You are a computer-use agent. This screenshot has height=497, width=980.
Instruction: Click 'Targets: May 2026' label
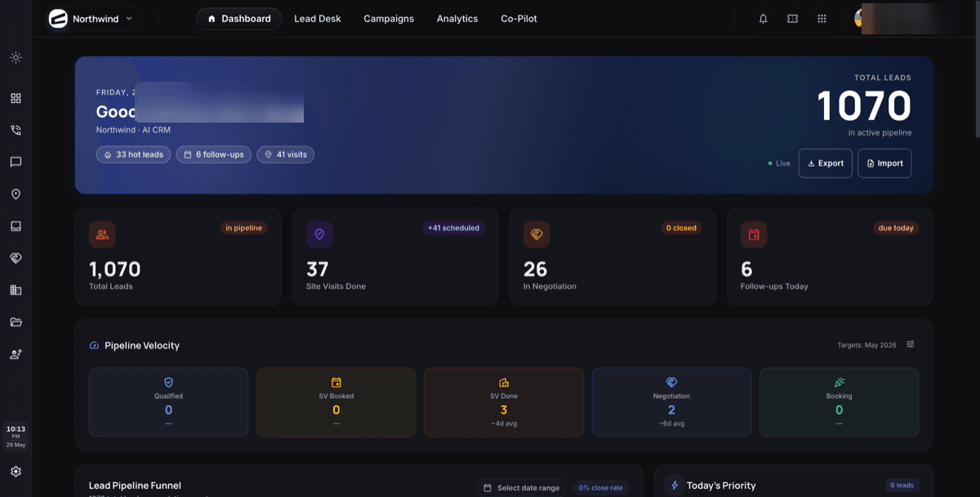pos(866,345)
